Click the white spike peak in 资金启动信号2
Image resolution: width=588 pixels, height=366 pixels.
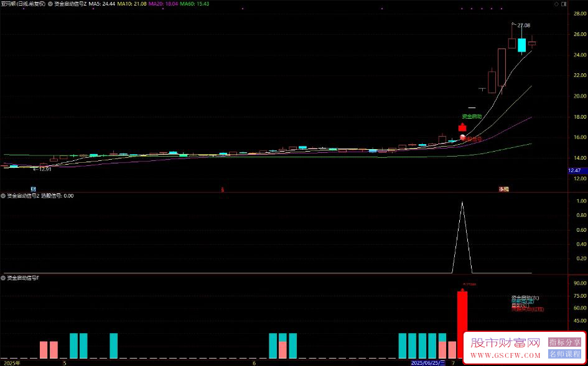pyautogui.click(x=462, y=203)
